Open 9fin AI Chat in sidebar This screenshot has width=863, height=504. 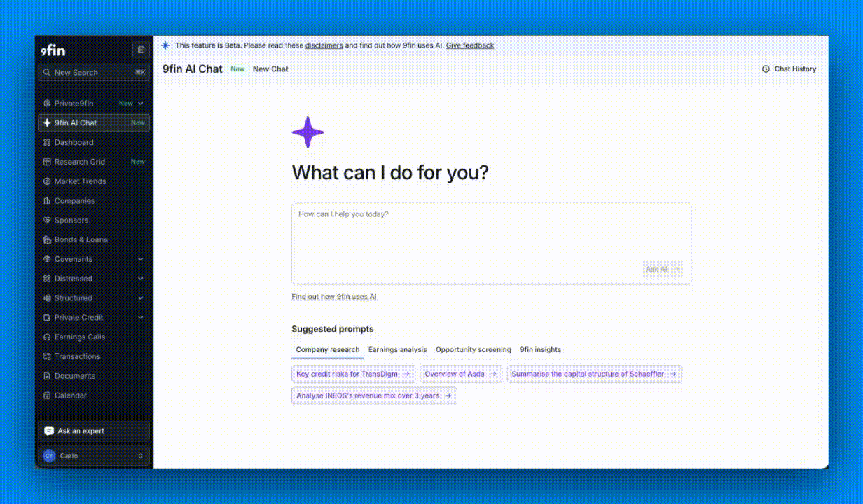(x=94, y=122)
